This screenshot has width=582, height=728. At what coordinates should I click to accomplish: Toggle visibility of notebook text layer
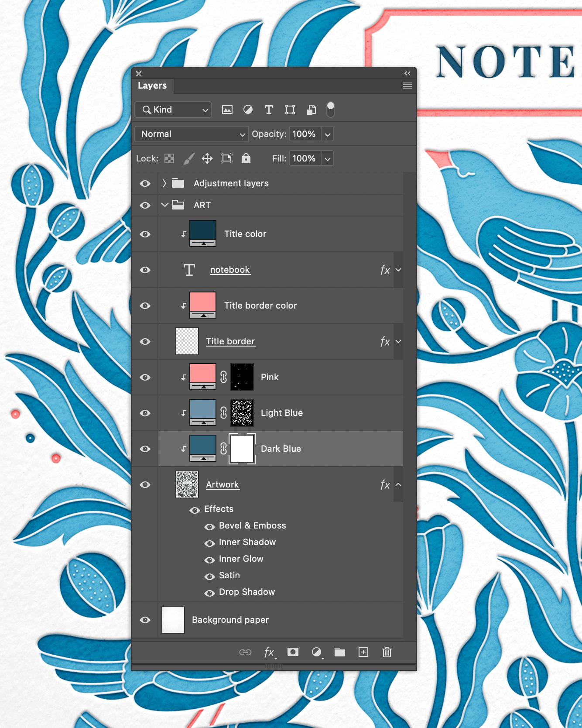[x=145, y=270]
